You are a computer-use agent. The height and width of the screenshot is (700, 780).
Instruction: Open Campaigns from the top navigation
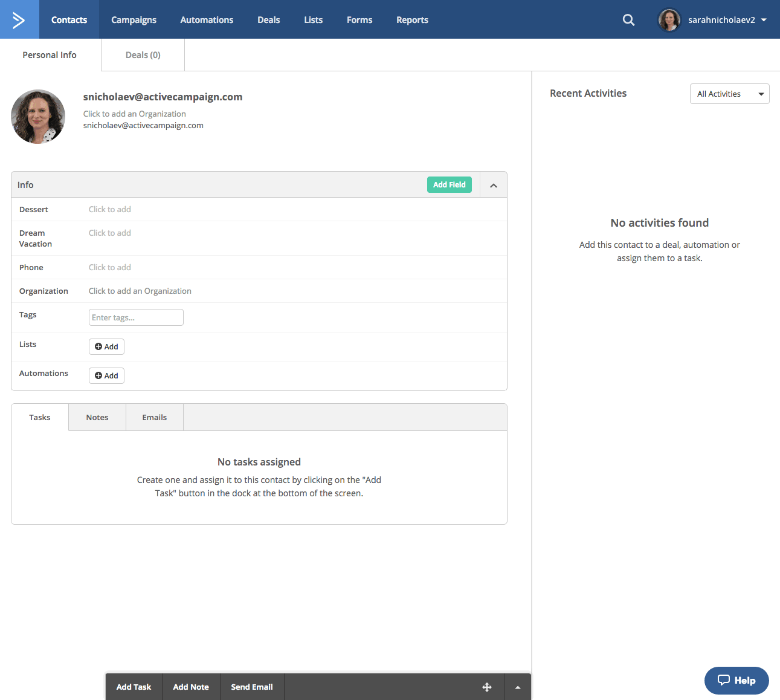[134, 19]
